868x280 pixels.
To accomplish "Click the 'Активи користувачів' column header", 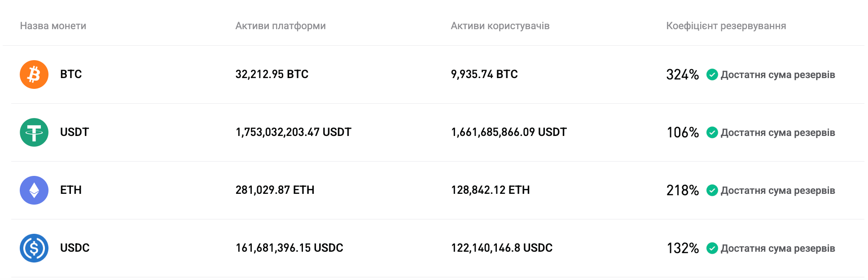I will tap(500, 26).
